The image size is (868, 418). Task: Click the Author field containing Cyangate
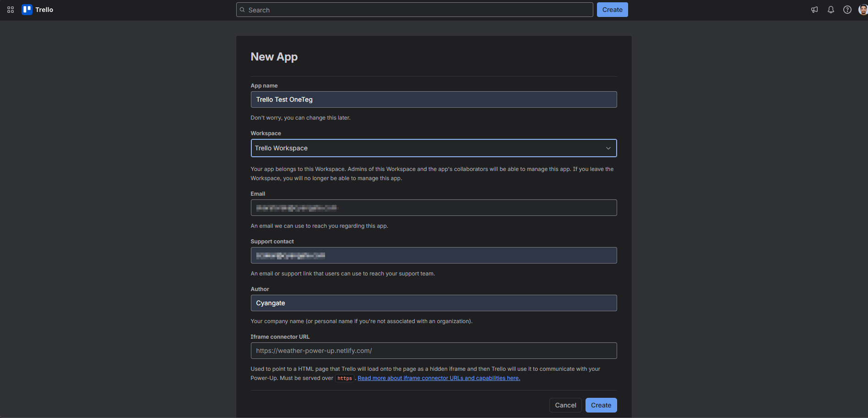434,303
